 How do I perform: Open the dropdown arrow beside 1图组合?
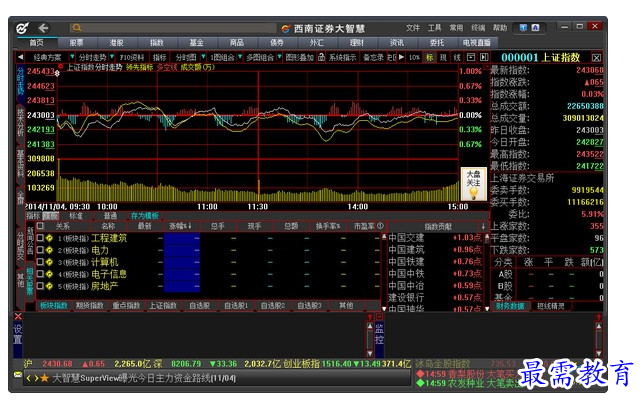tap(240, 57)
